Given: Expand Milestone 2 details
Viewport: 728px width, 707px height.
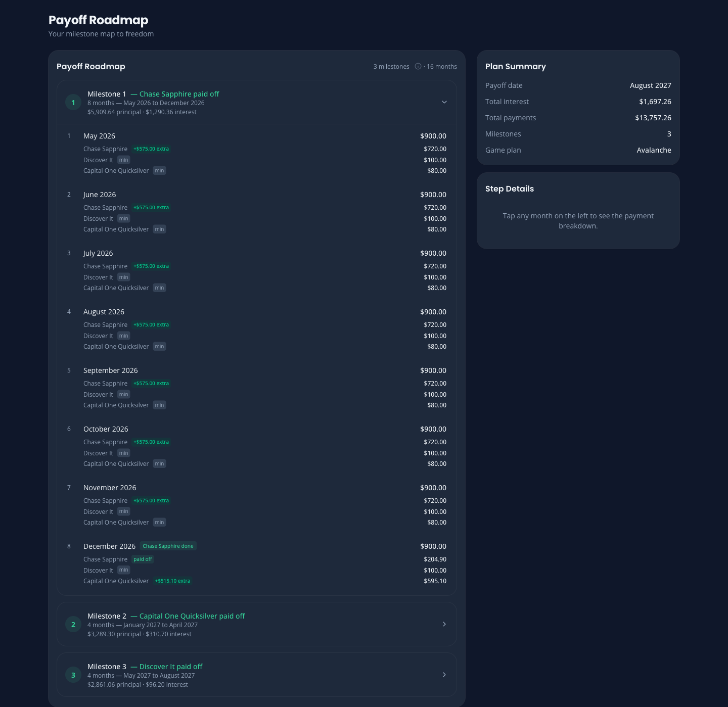Looking at the screenshot, I should pos(444,624).
